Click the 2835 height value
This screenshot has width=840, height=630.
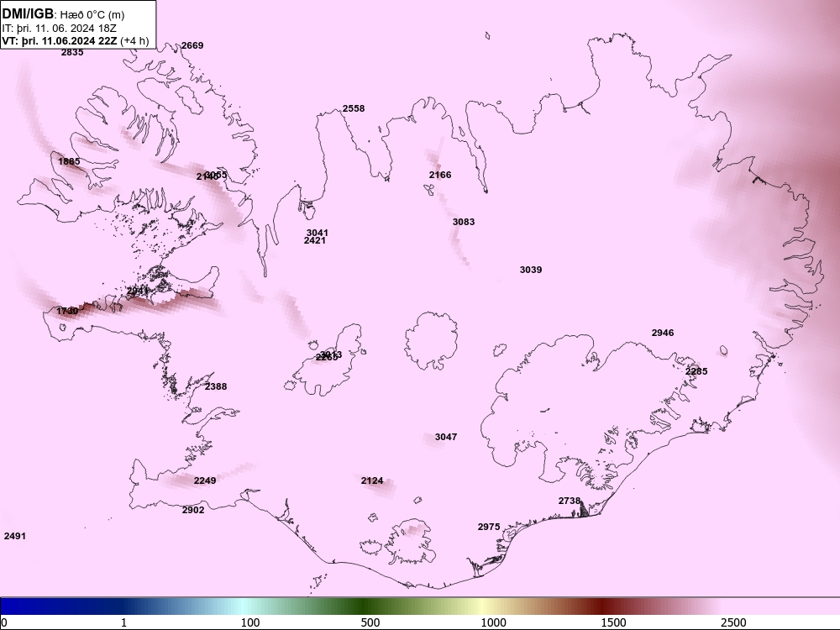71,52
